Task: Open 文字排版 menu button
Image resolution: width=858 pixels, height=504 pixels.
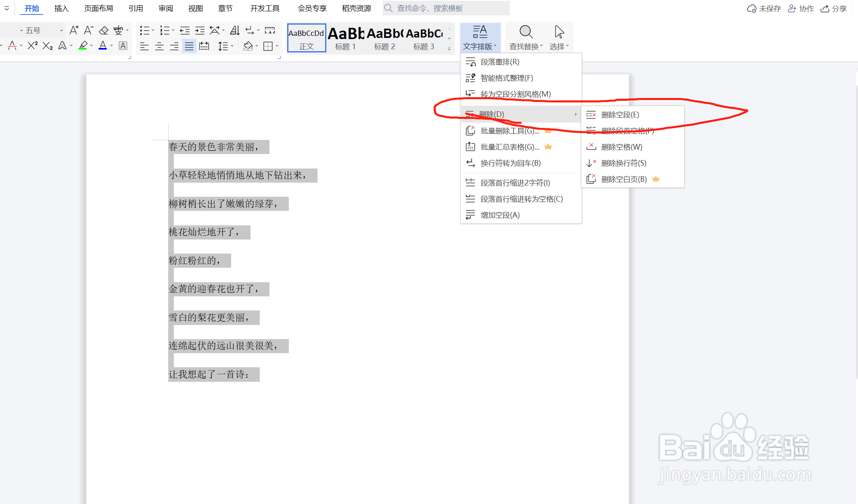Action: (x=480, y=38)
